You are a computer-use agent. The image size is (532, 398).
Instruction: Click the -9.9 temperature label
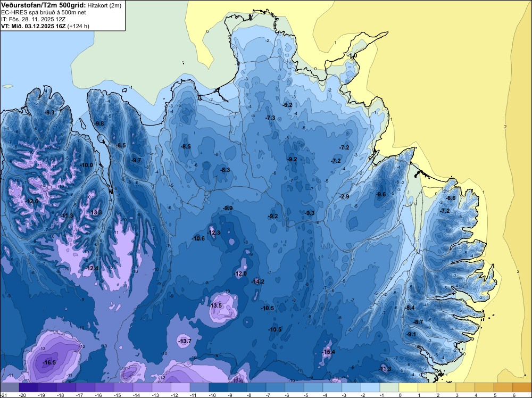pos(228,208)
